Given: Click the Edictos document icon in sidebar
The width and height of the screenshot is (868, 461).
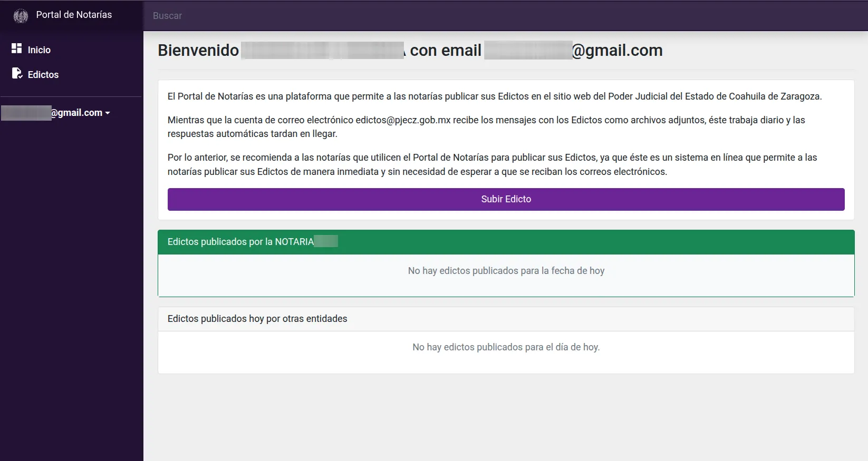Looking at the screenshot, I should [x=17, y=73].
